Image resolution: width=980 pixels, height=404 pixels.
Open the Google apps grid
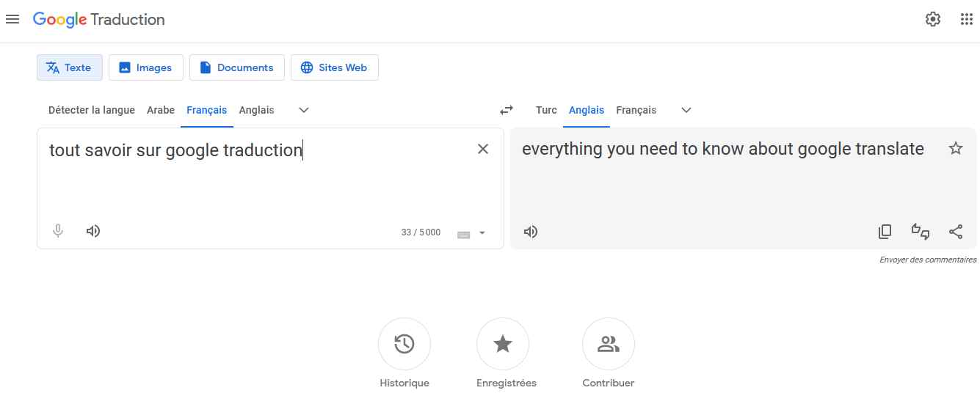[967, 19]
